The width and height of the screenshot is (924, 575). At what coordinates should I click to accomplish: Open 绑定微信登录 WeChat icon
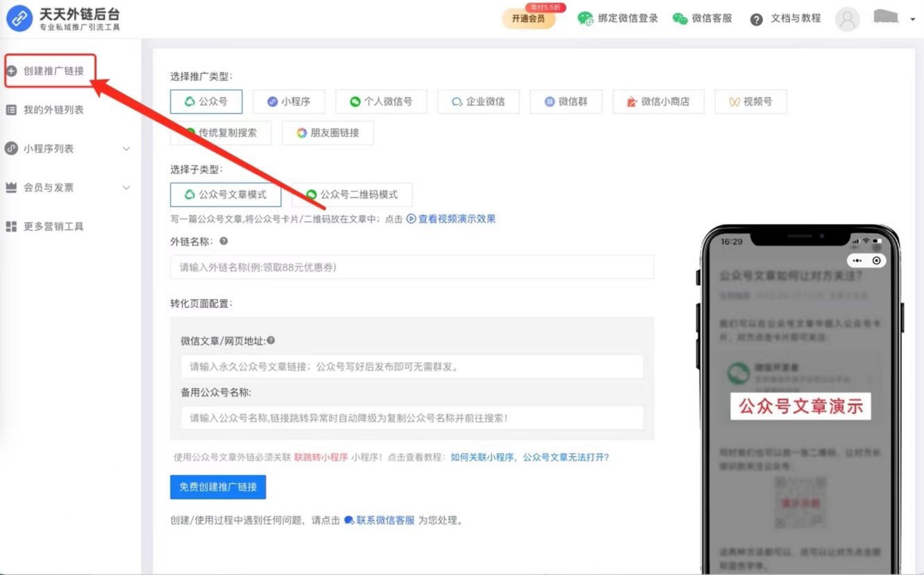pyautogui.click(x=585, y=18)
